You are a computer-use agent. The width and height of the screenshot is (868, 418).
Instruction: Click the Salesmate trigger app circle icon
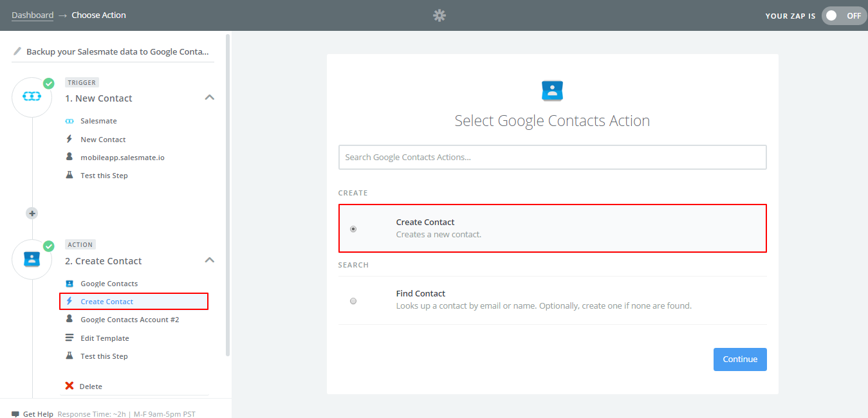(32, 96)
